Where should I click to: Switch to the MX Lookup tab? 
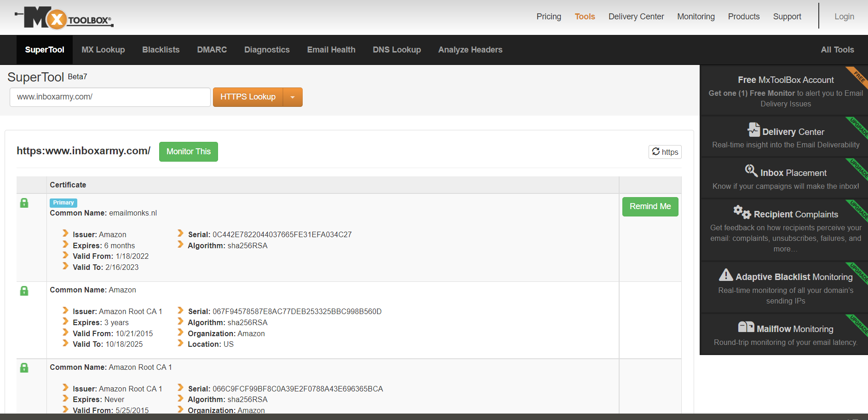[103, 49]
